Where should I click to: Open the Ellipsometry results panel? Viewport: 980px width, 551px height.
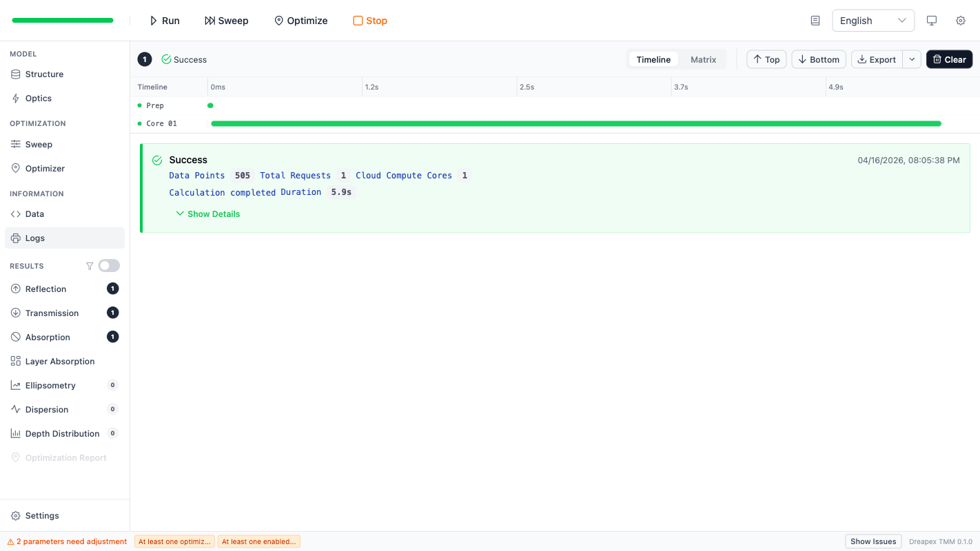(x=50, y=385)
